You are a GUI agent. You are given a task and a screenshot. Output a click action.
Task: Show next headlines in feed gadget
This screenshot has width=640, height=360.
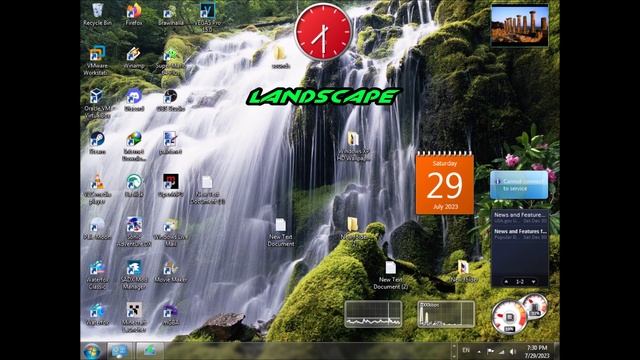(x=533, y=282)
